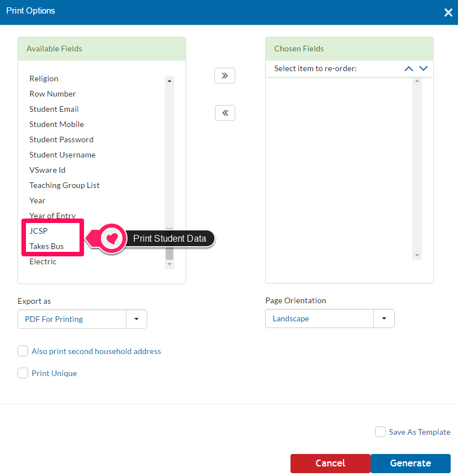Select the Year of Entry field
Image resolution: width=458 pixels, height=476 pixels.
[x=52, y=215]
